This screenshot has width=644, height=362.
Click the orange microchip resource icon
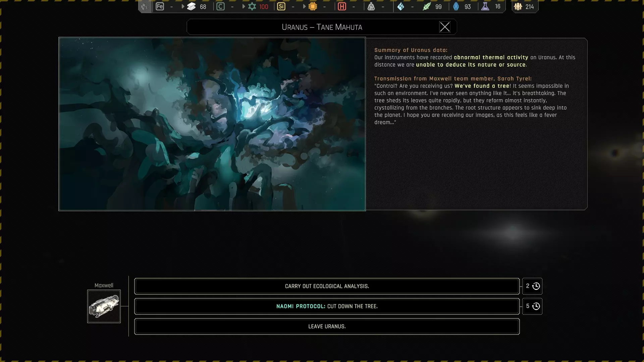point(313,6)
